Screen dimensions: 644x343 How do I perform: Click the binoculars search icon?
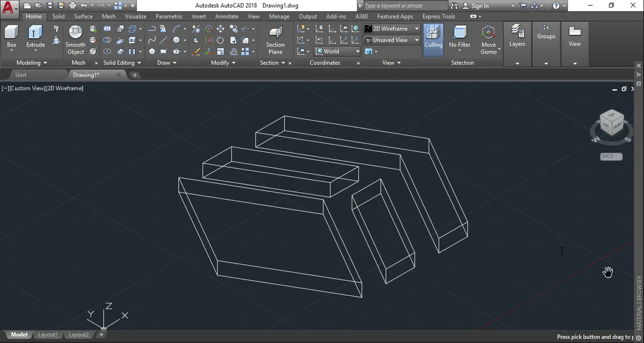(454, 6)
